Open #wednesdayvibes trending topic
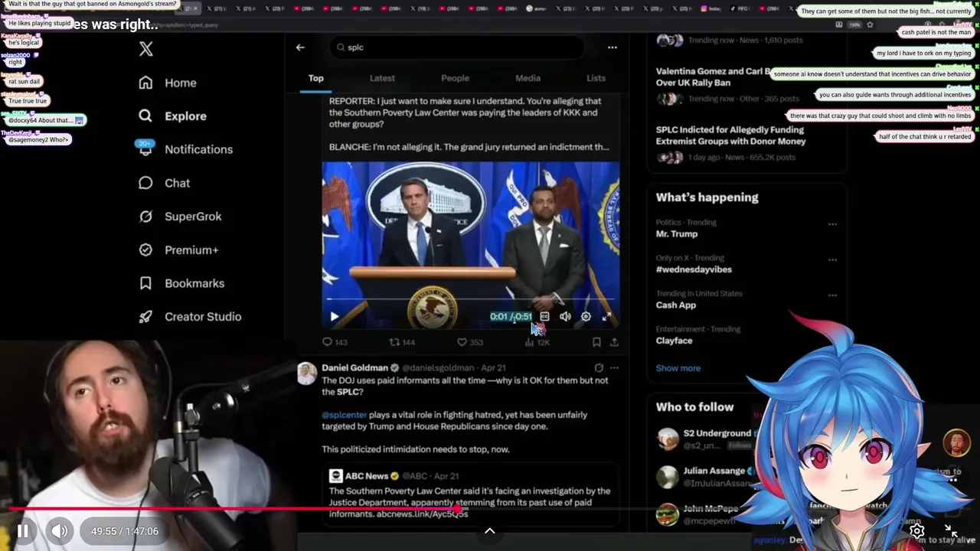The height and width of the screenshot is (551, 980). [x=694, y=269]
